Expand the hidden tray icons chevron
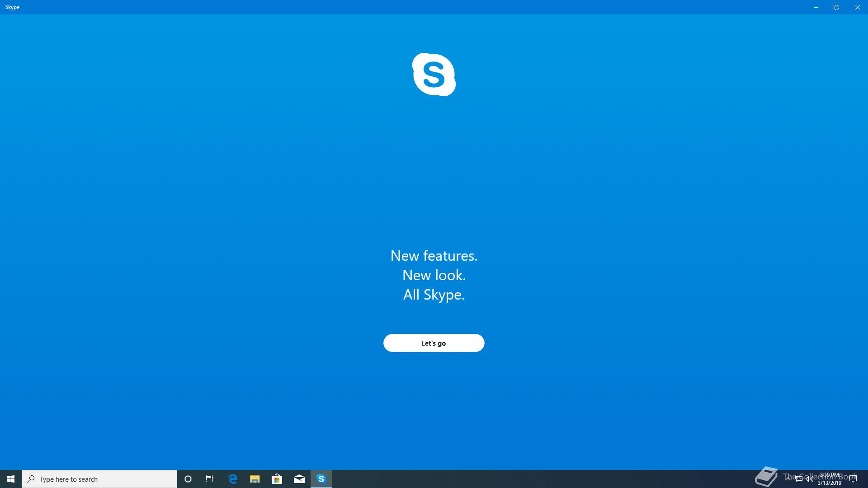The width and height of the screenshot is (868, 488). coord(788,479)
